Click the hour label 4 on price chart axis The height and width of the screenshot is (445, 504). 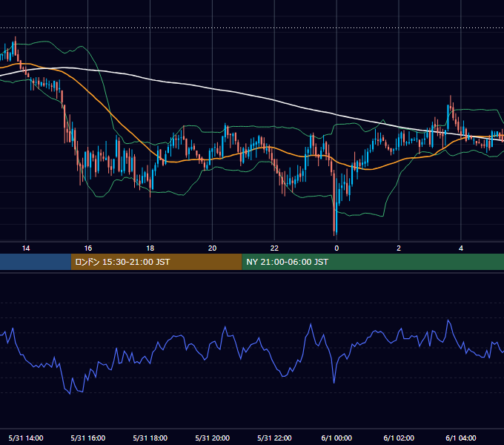point(461,248)
